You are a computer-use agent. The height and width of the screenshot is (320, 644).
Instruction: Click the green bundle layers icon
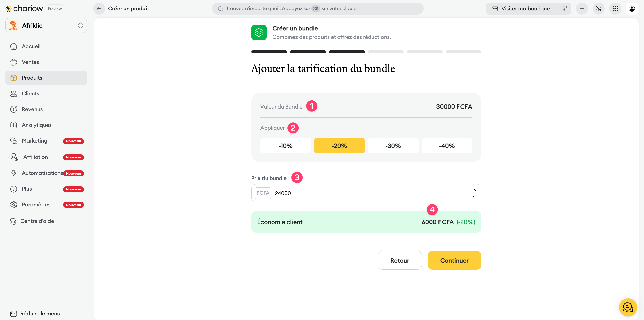[x=259, y=32]
